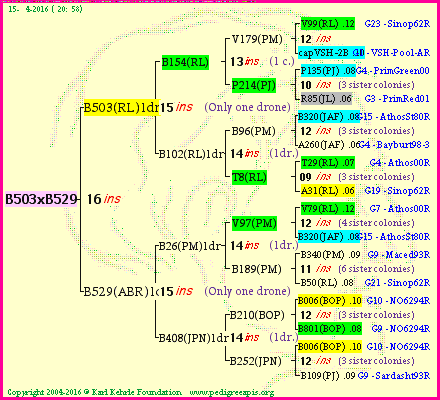The width and height of the screenshot is (440, 400).
Task: Click B801(BOP) .08 green entry
Action: pyautogui.click(x=330, y=329)
